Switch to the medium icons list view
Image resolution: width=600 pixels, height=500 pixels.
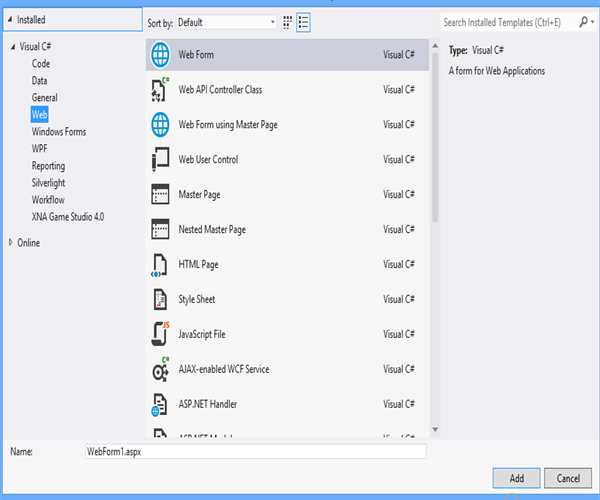(x=304, y=21)
